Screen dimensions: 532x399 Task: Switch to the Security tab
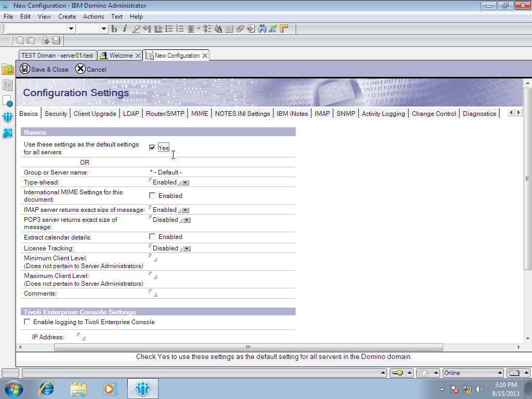coord(56,114)
